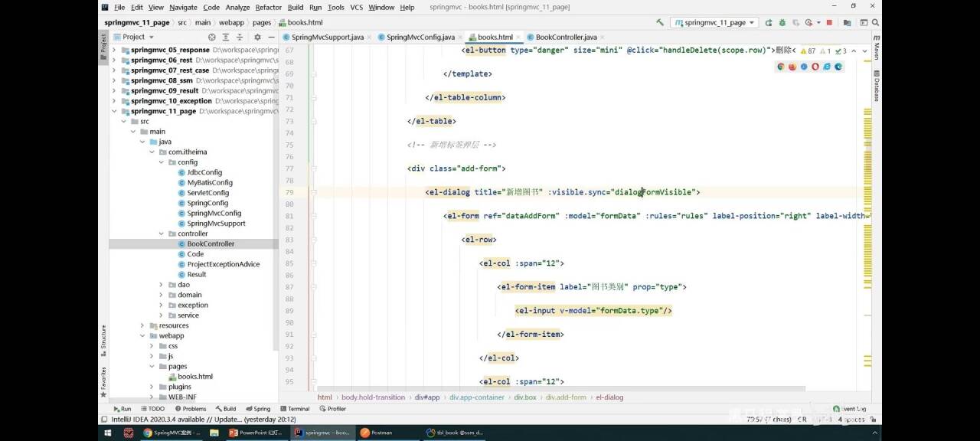Open the Maven tool window
The height and width of the screenshot is (441, 980).
point(877,47)
